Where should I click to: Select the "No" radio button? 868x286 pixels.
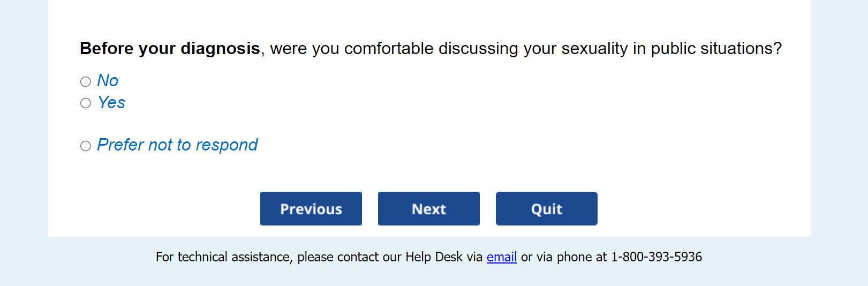click(86, 81)
